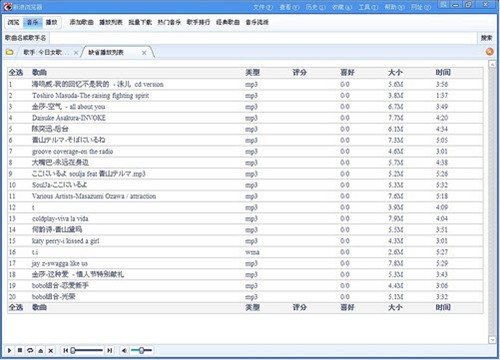Click the X icon in the player controls
500x360 pixels.
pyautogui.click(x=51, y=350)
